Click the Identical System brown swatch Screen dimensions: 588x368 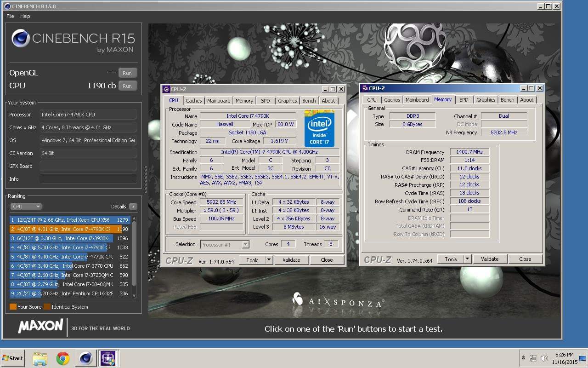pos(47,307)
